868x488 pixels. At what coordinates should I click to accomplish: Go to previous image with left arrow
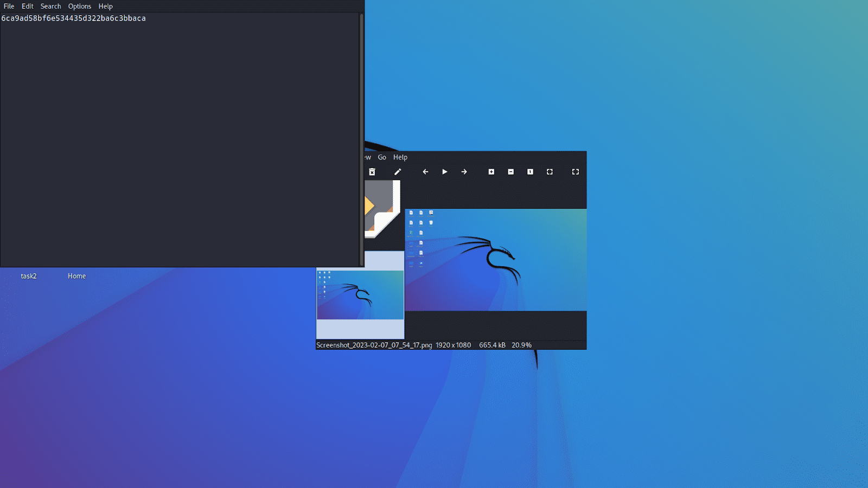point(425,172)
